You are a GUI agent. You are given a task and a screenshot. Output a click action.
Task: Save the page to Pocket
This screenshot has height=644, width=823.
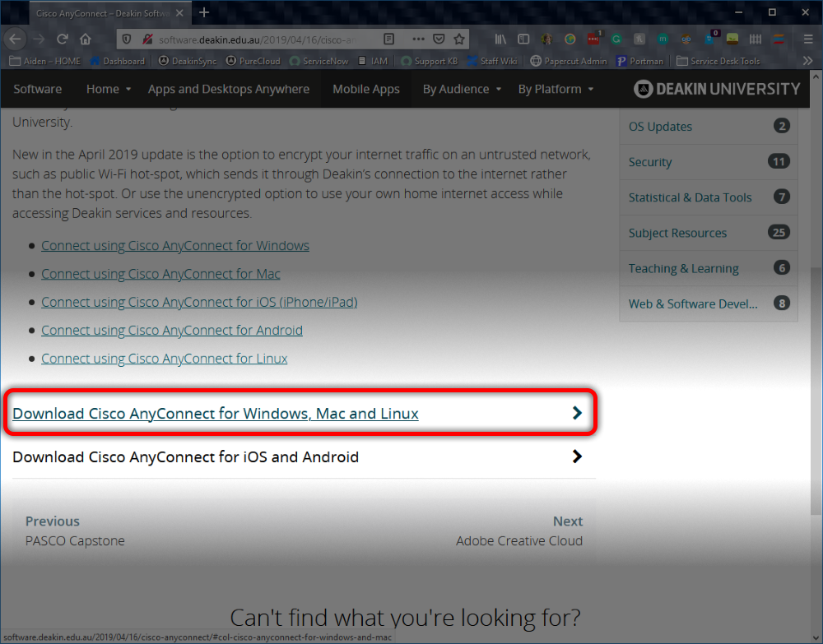[439, 39]
